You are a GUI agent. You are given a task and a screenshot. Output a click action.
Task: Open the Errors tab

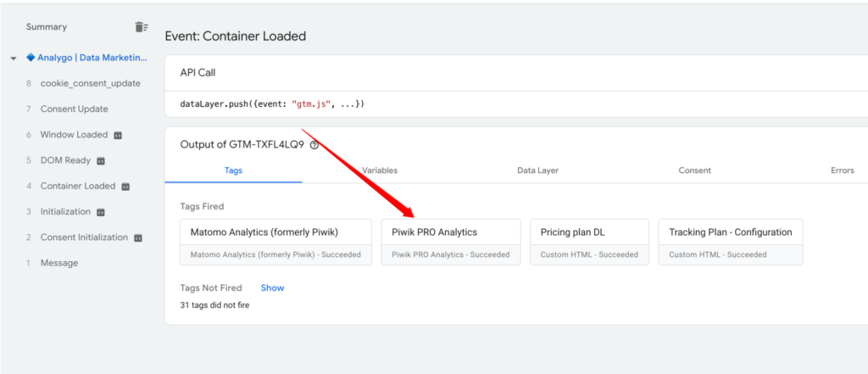(x=842, y=170)
